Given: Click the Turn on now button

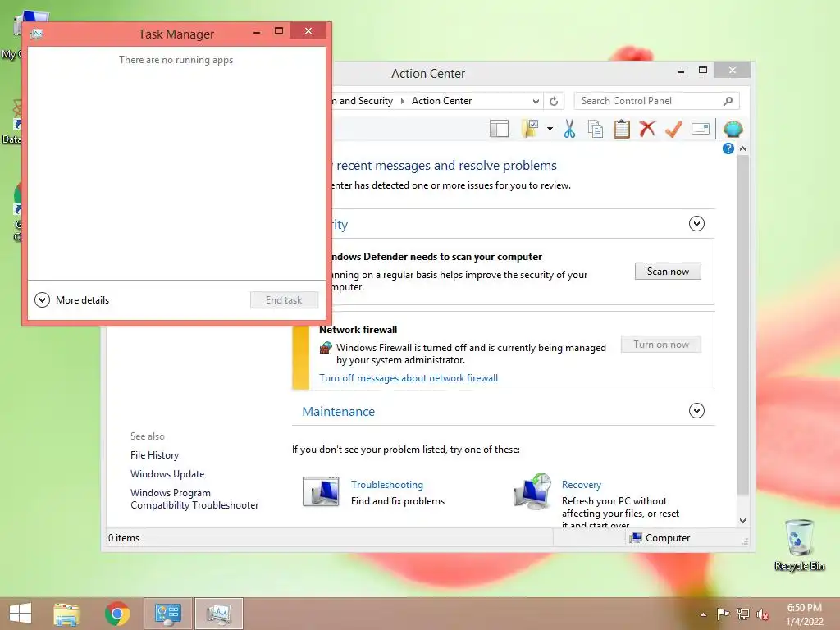Looking at the screenshot, I should pos(661,345).
